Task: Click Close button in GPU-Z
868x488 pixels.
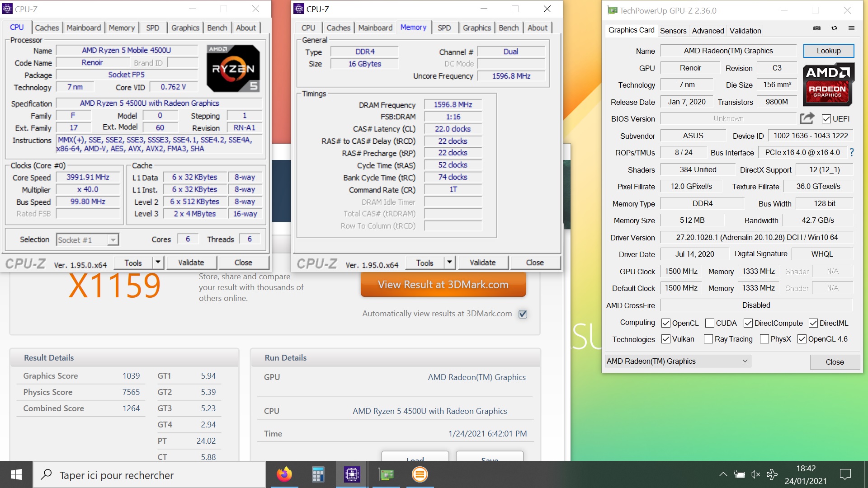Action: pos(835,362)
